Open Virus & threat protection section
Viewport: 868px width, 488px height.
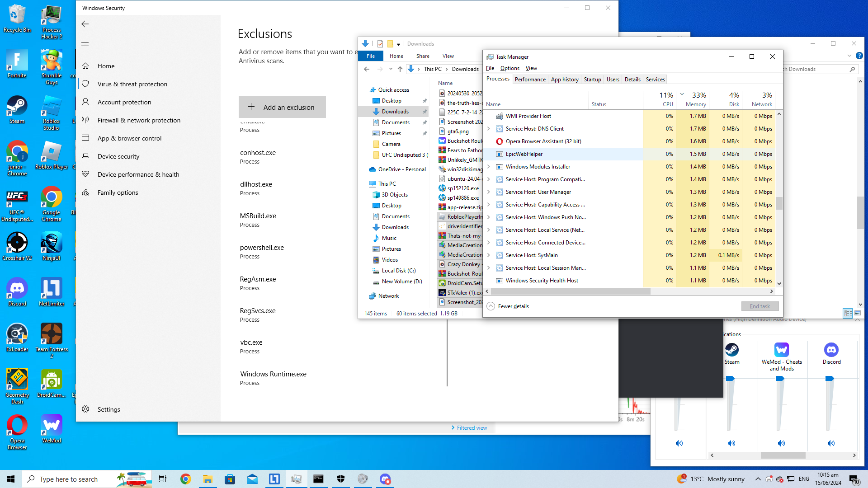[132, 84]
